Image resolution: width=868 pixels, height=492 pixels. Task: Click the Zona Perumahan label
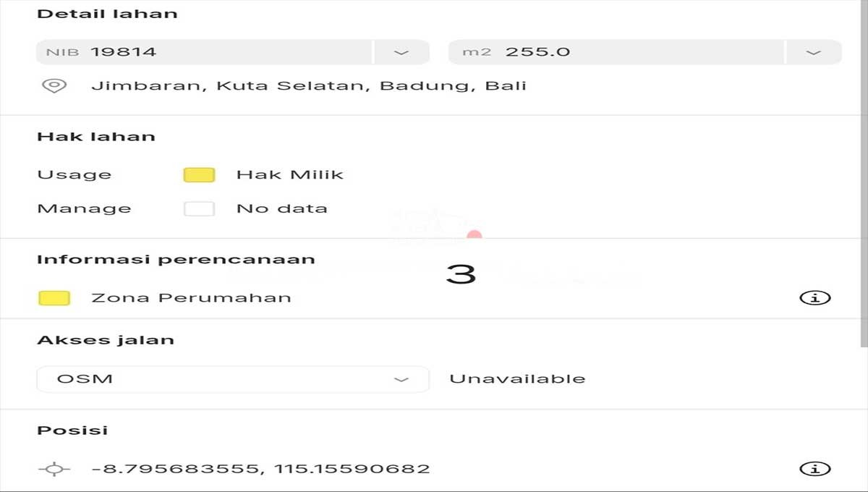(192, 298)
